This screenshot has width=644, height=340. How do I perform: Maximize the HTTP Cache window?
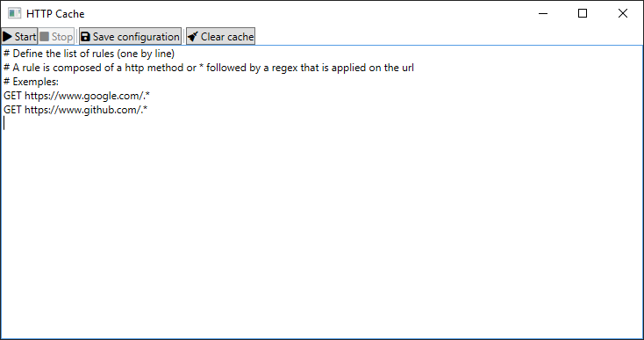583,13
